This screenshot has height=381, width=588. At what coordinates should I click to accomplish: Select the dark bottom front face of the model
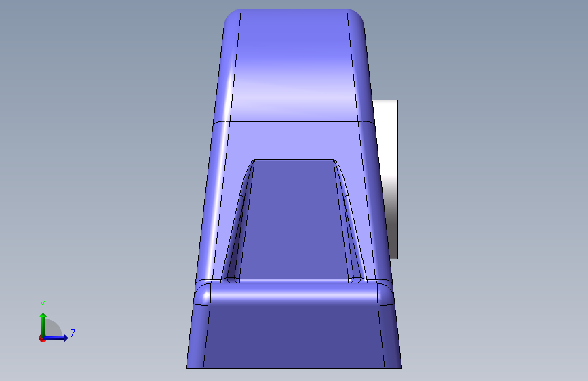(294, 337)
